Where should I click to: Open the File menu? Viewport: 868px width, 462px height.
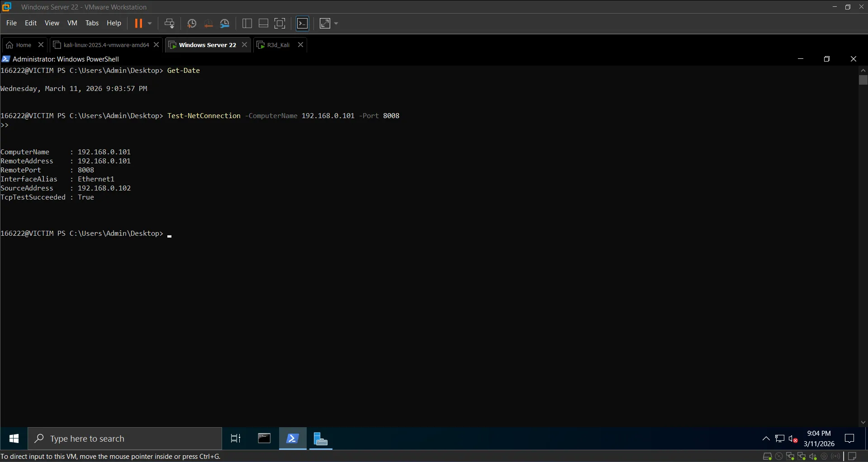[x=11, y=23]
